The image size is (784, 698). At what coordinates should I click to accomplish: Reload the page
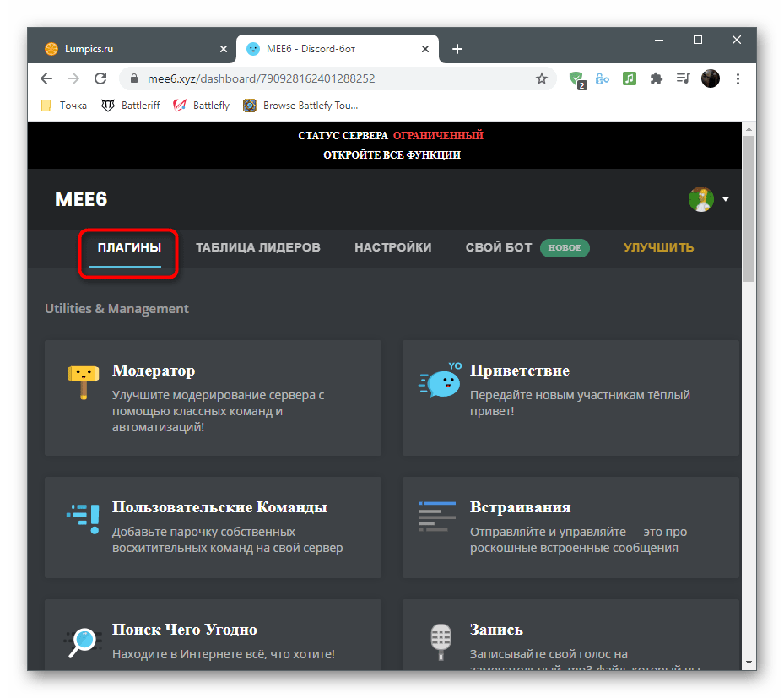(x=100, y=78)
